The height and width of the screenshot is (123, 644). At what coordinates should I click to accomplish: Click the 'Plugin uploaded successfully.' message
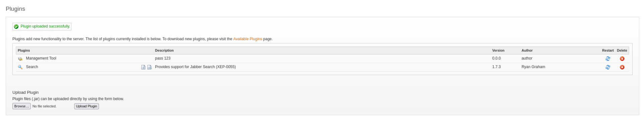(45, 26)
